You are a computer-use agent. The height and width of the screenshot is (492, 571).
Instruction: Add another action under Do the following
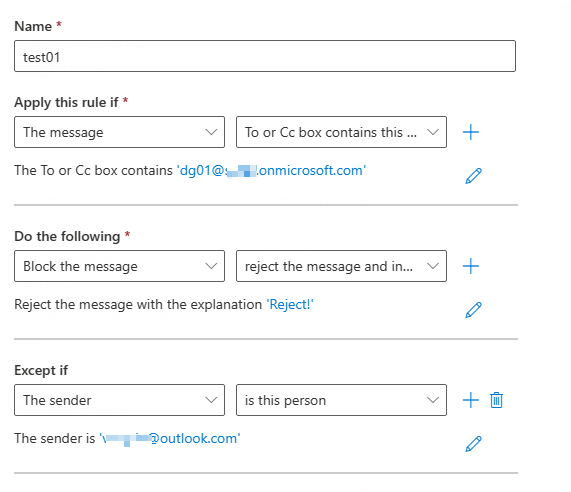click(470, 266)
